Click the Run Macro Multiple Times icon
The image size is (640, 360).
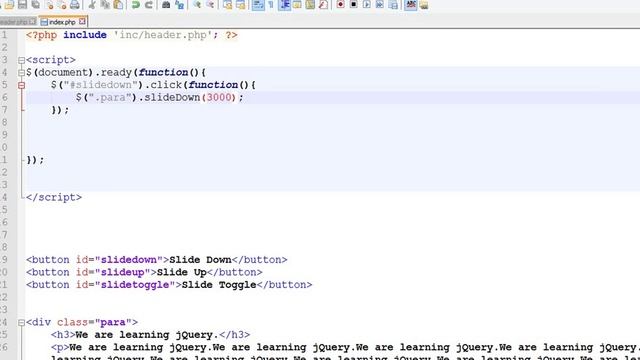(380, 4)
